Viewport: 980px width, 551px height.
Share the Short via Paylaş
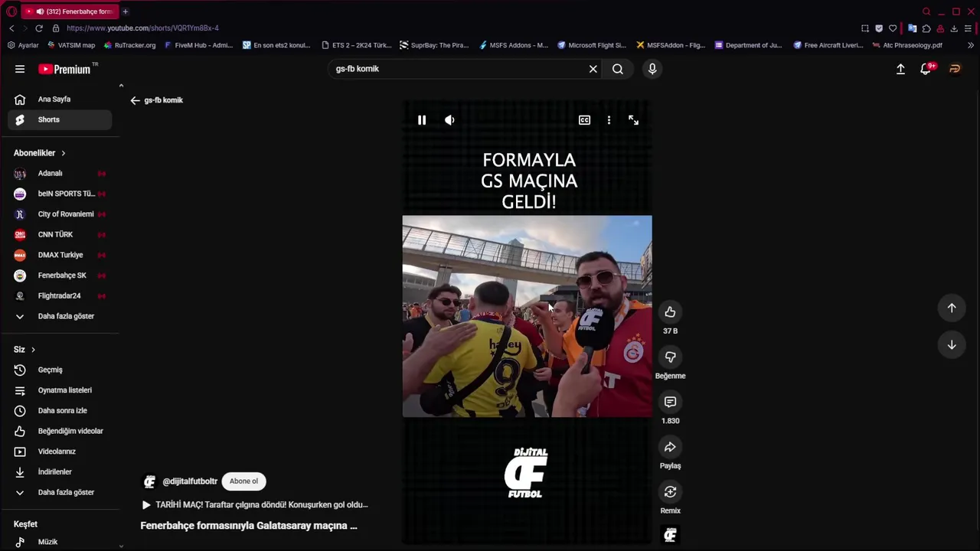(x=670, y=447)
